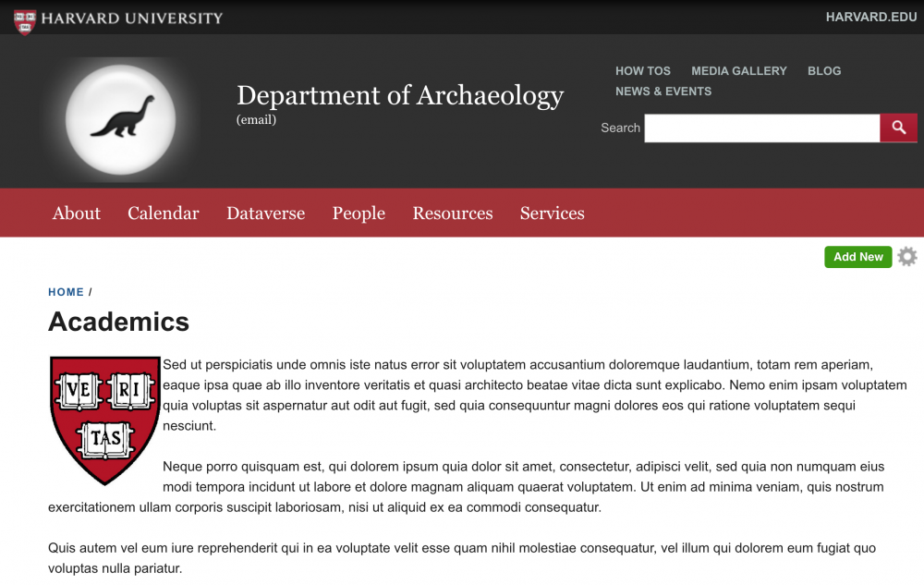The height and width of the screenshot is (585, 924).
Task: Click the Add New button
Action: tap(858, 257)
